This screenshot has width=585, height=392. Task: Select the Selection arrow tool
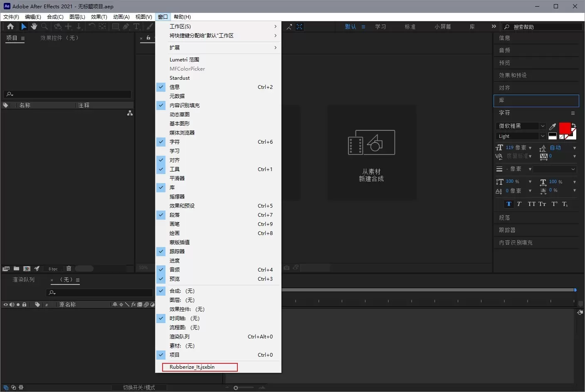click(x=24, y=27)
